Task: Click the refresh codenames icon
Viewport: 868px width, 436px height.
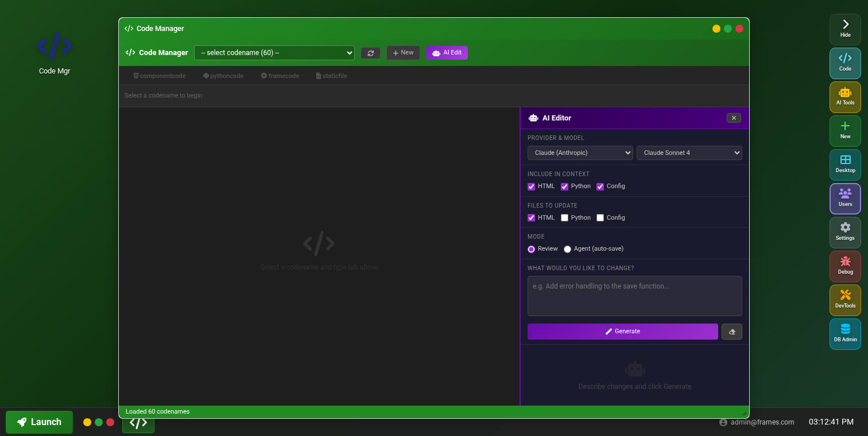Action: tap(370, 53)
